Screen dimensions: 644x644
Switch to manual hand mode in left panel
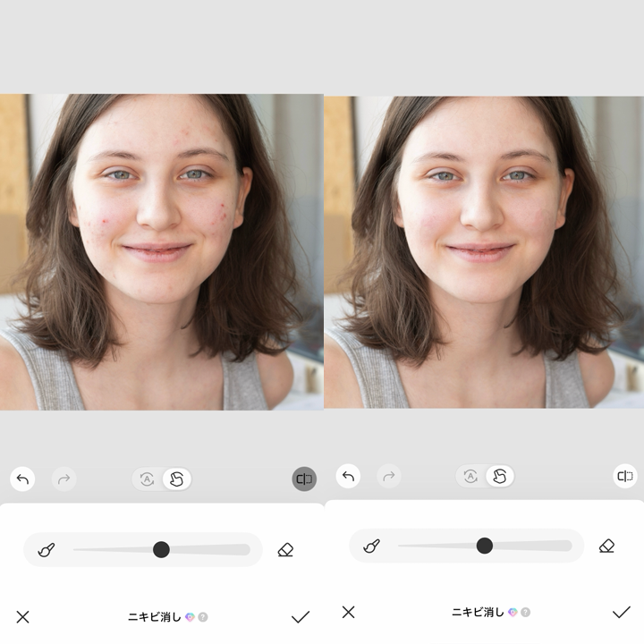tap(176, 479)
